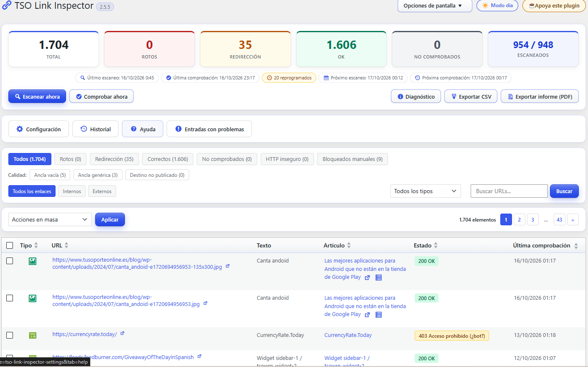588x367 pixels.
Task: Click the Exportar CSV button
Action: pyautogui.click(x=471, y=97)
